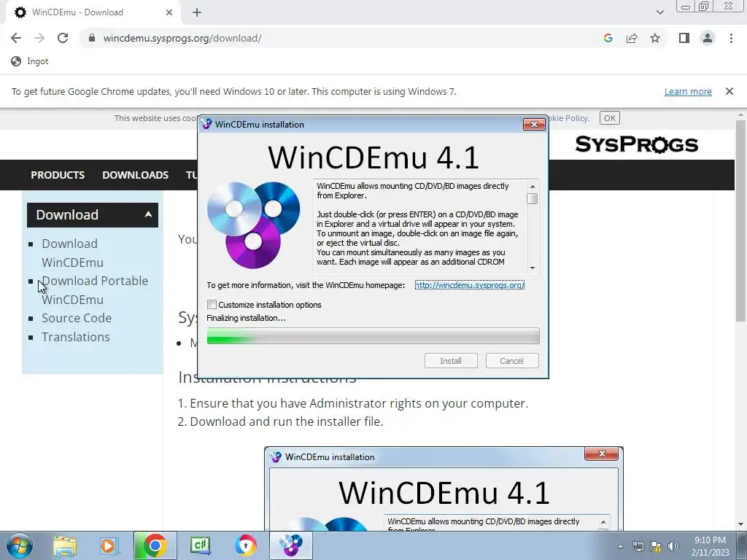The width and height of the screenshot is (747, 560).
Task: Go back to the previous page
Action: [x=16, y=38]
